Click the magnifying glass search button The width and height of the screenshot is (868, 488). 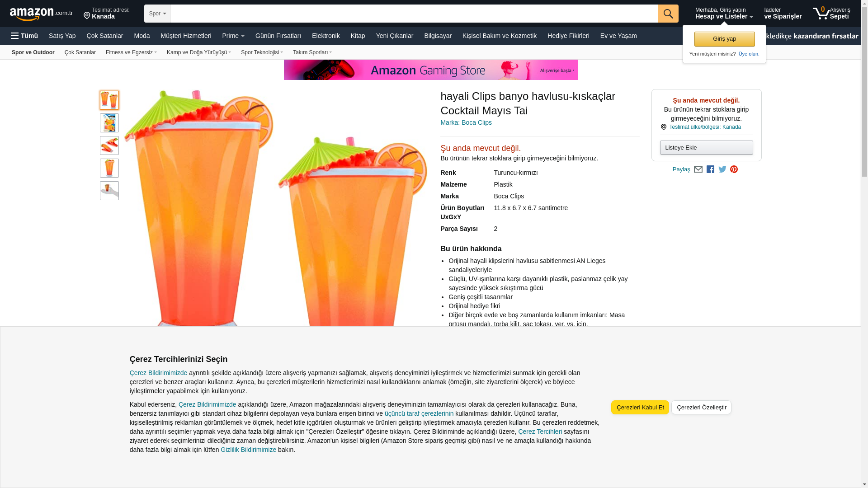pos(668,14)
